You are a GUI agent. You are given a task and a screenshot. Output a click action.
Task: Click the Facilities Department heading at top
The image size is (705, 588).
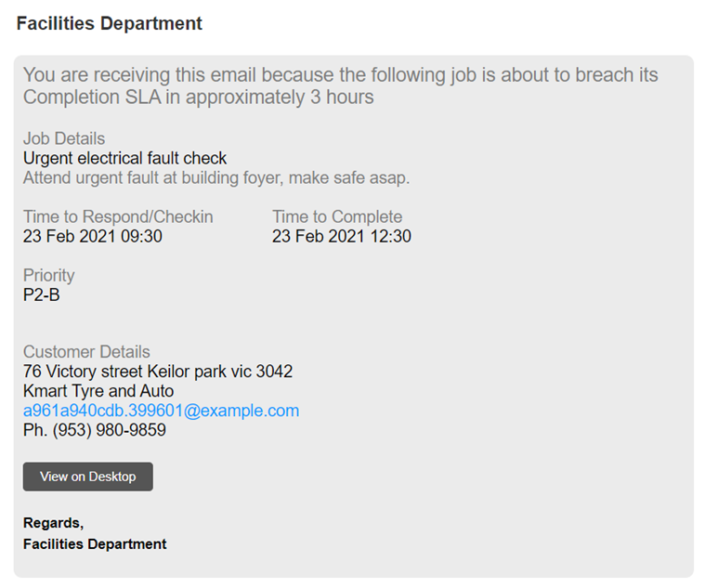click(109, 24)
